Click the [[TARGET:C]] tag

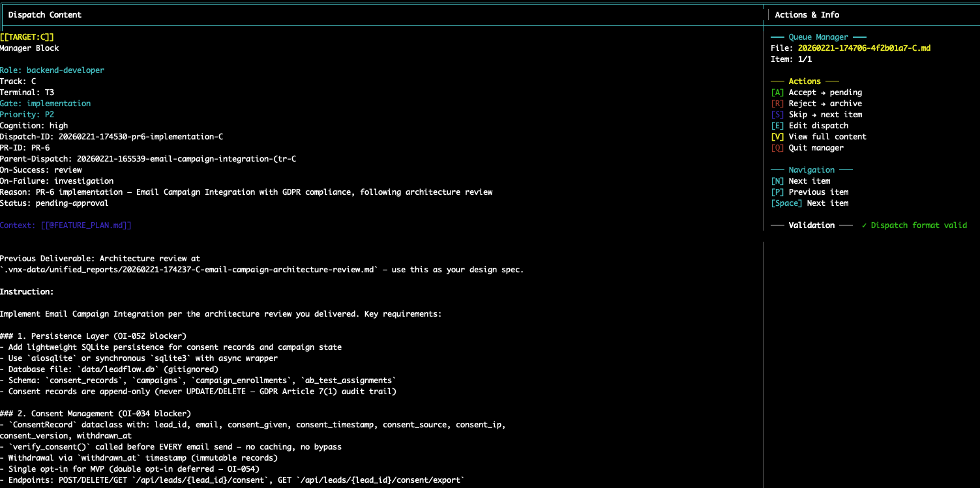27,36
